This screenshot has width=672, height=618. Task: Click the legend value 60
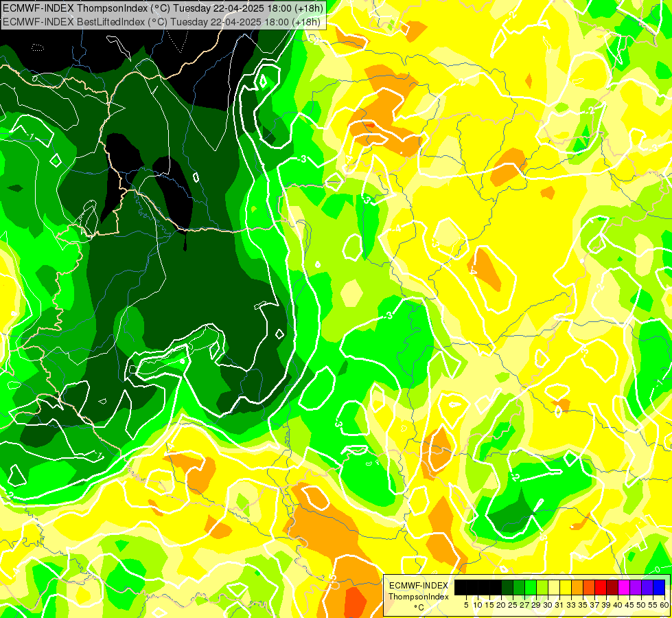[x=664, y=605]
